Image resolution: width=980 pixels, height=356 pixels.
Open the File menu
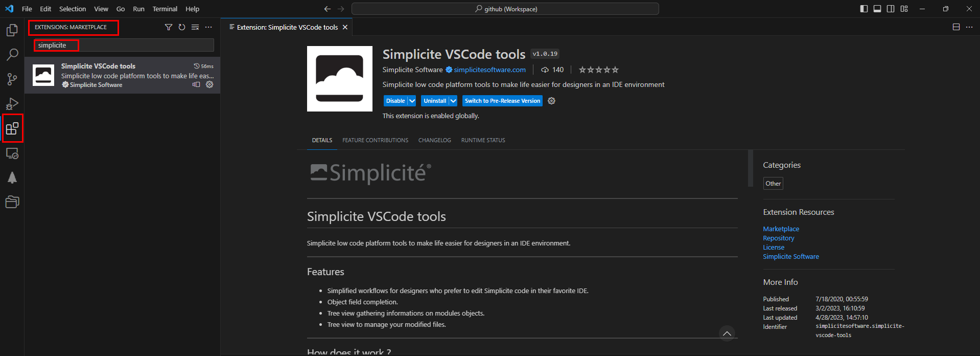tap(27, 9)
